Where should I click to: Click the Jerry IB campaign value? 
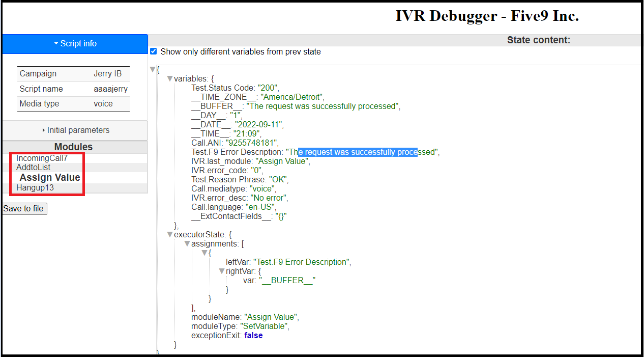point(108,74)
